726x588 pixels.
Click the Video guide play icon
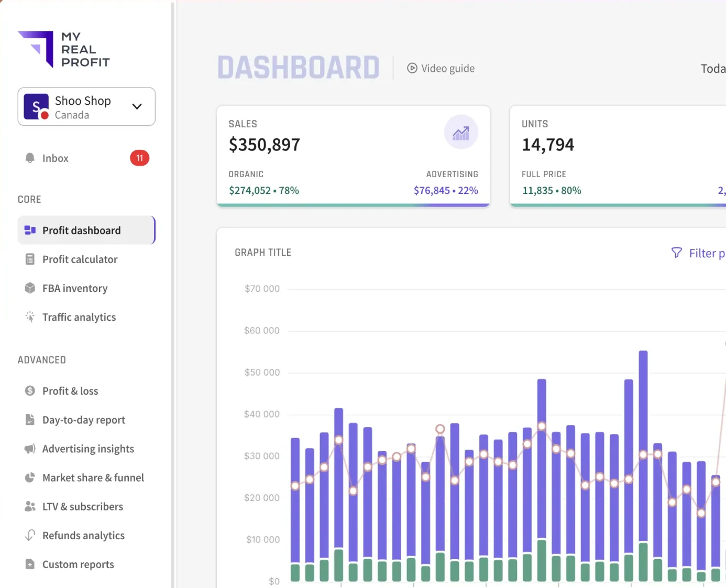click(x=412, y=68)
